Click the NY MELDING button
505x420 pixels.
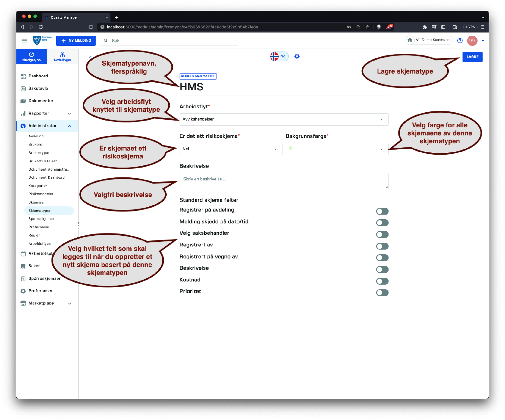coord(76,41)
